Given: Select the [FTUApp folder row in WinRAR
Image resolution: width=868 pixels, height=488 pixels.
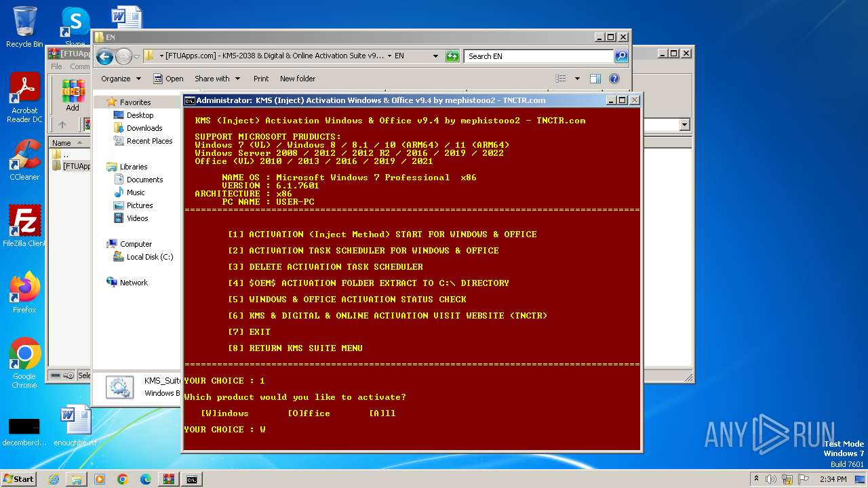Looking at the screenshot, I should (x=71, y=166).
